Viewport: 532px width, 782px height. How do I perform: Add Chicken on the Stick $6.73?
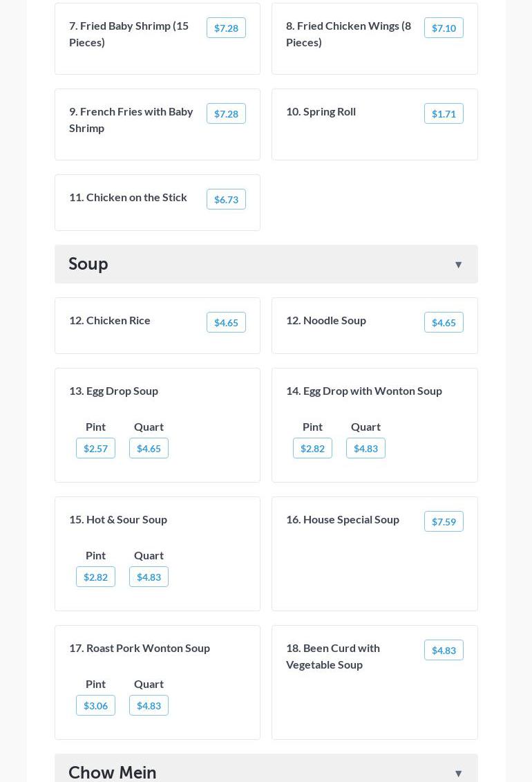tap(226, 199)
